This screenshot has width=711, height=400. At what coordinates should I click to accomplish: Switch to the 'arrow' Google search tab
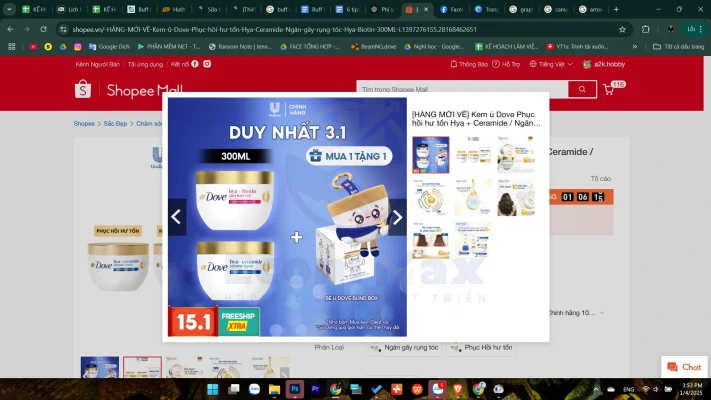pos(591,9)
